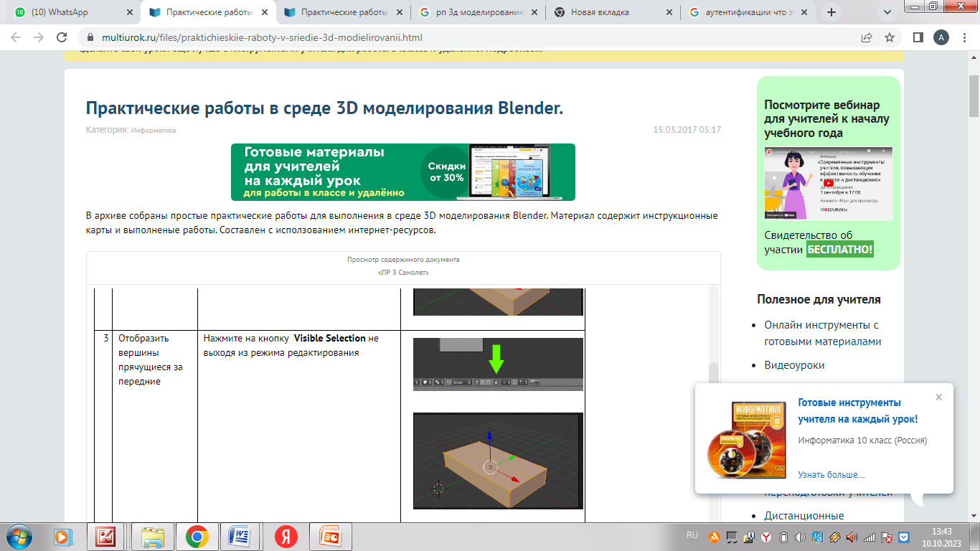
Task: Switch to the аутентификации что это tab
Action: click(x=748, y=12)
